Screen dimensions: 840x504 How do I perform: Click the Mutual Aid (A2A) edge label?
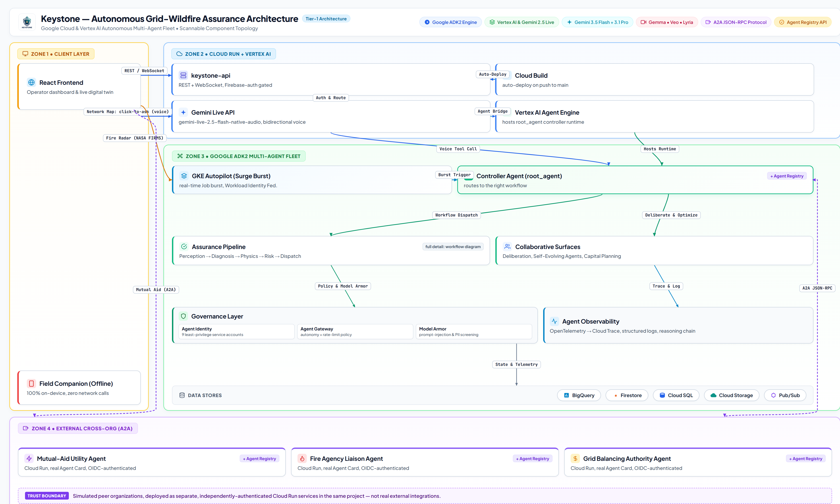tap(156, 289)
